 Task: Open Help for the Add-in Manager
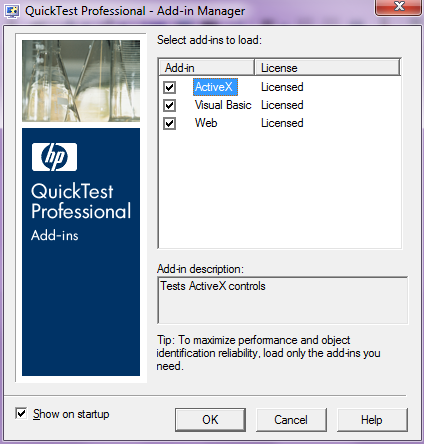point(372,420)
